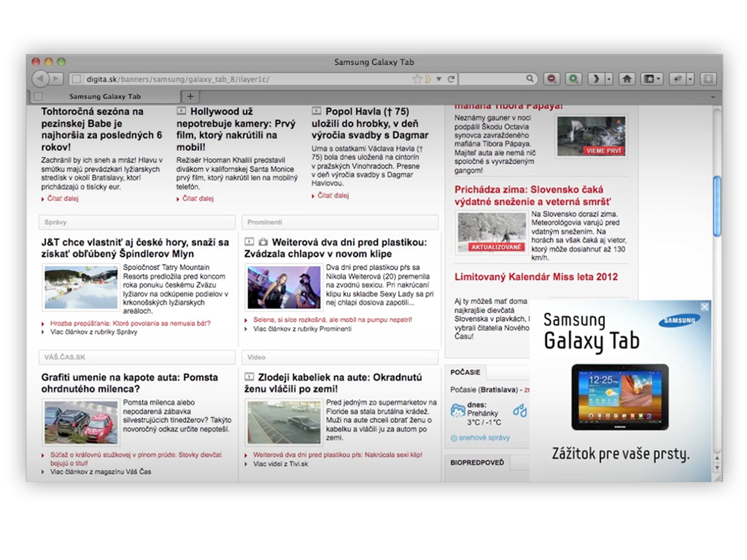Open Súťaž o kráľovnú stužkovej link
This screenshot has height=560, width=747.
coord(136,459)
